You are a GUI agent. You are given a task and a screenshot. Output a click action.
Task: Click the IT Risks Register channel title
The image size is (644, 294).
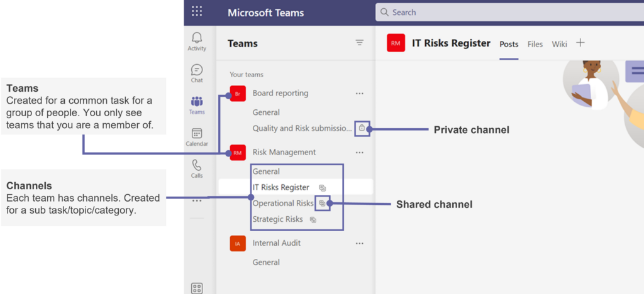point(452,43)
